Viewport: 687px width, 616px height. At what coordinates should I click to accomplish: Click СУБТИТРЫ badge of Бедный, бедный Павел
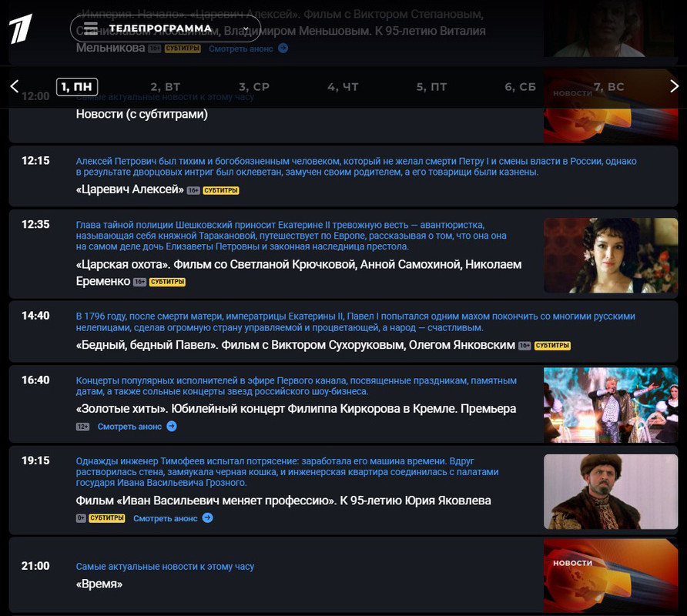552,346
